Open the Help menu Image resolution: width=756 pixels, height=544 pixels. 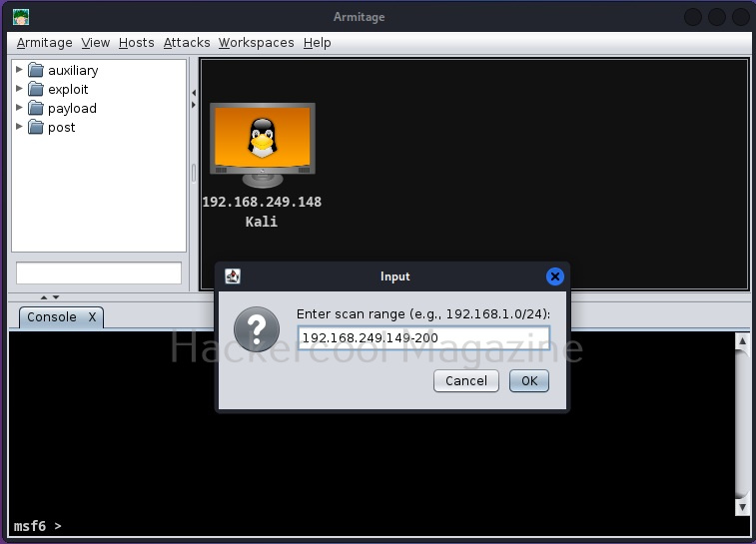coord(318,43)
